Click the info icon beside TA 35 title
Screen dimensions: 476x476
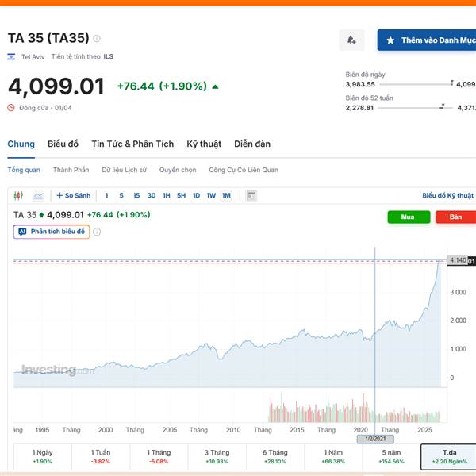point(97,38)
